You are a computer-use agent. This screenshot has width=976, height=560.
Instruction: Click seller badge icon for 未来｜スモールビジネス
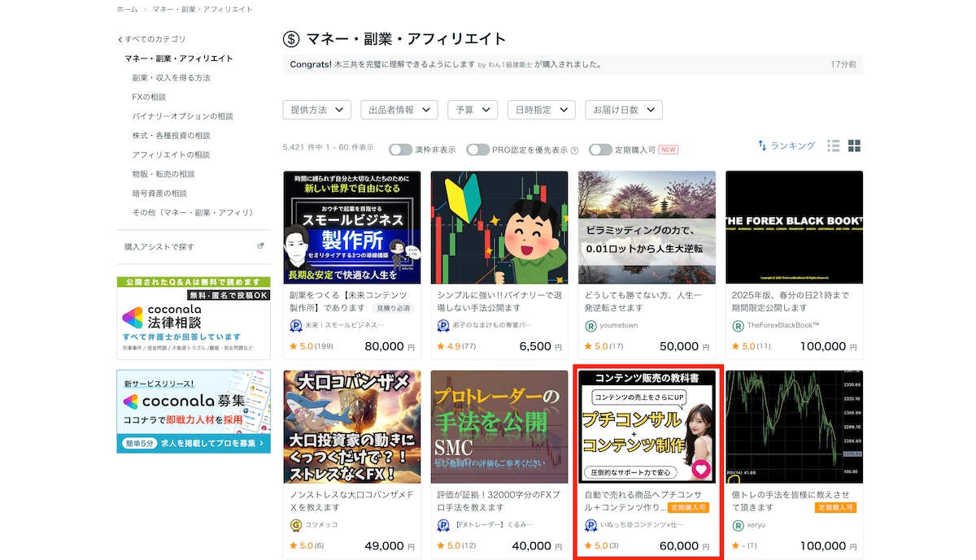pyautogui.click(x=296, y=326)
